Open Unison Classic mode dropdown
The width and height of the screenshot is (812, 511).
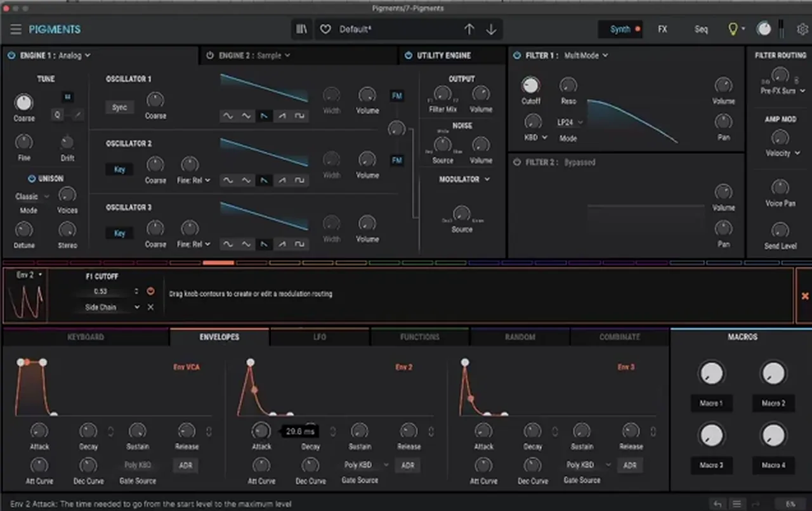[x=32, y=197]
